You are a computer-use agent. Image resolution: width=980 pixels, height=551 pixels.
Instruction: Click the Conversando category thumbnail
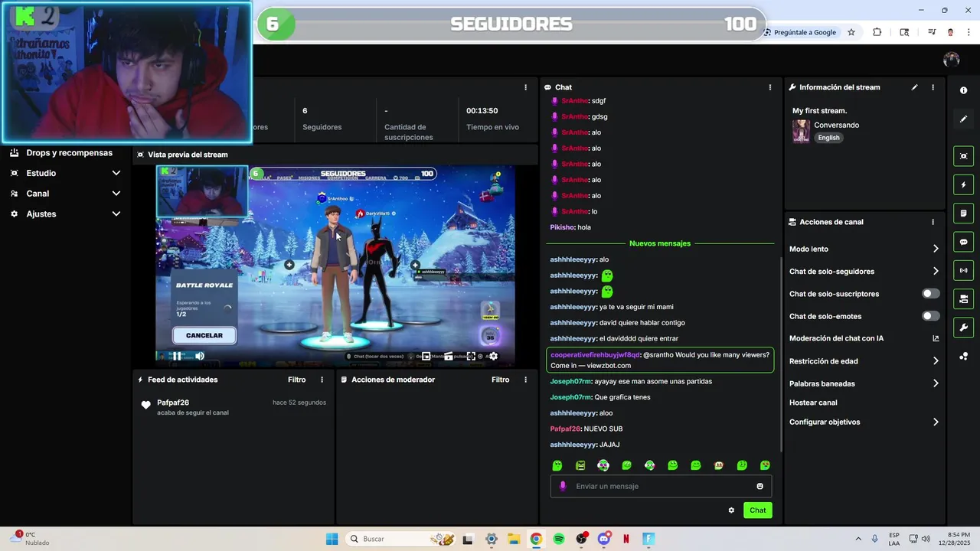point(801,131)
